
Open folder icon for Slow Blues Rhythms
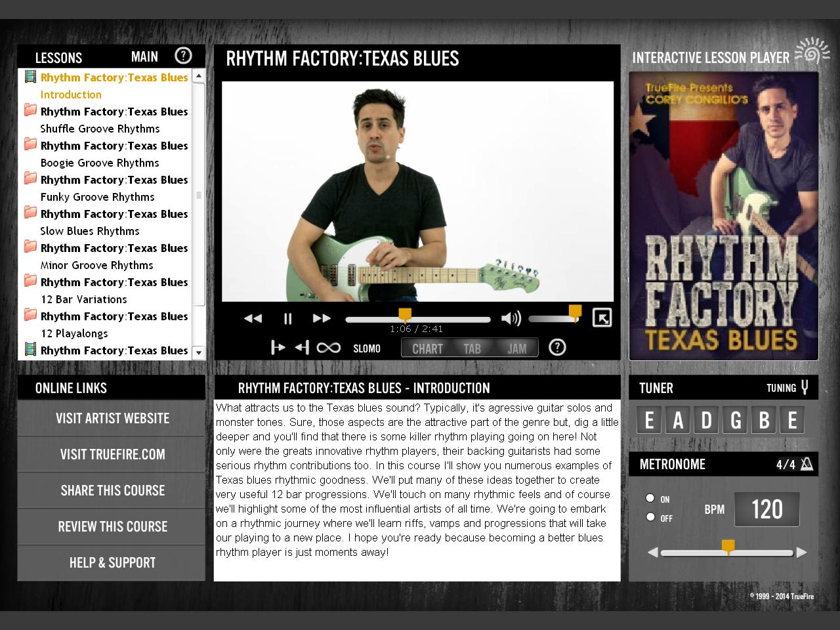[30, 213]
